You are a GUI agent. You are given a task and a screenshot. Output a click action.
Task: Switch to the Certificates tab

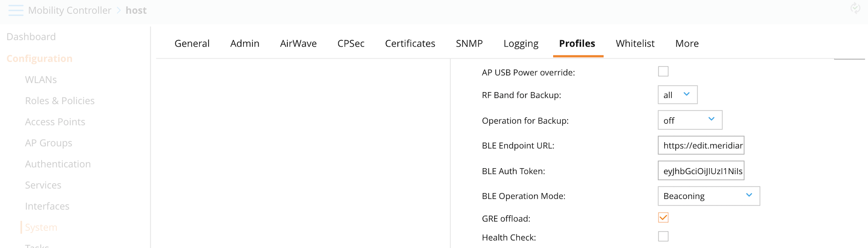tap(410, 43)
